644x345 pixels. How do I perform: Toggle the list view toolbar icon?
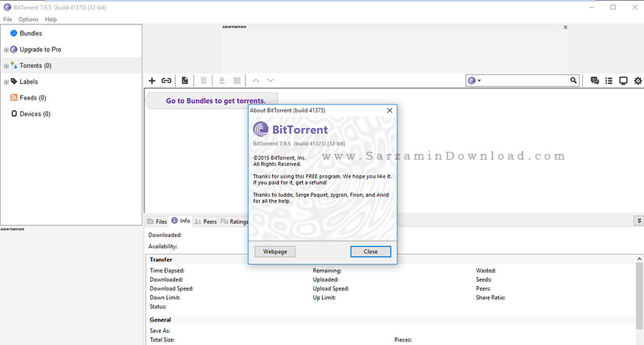point(609,80)
